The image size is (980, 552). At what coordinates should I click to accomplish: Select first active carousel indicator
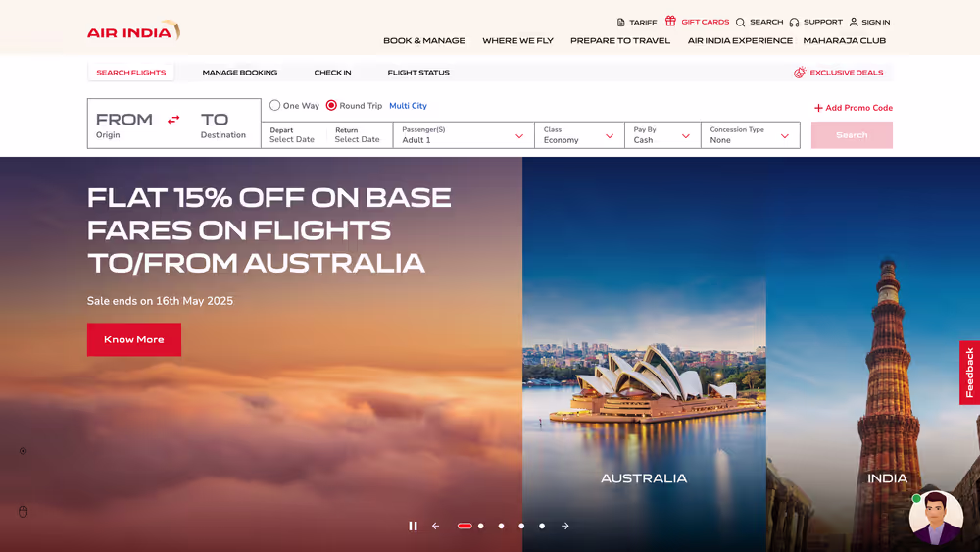(x=465, y=526)
